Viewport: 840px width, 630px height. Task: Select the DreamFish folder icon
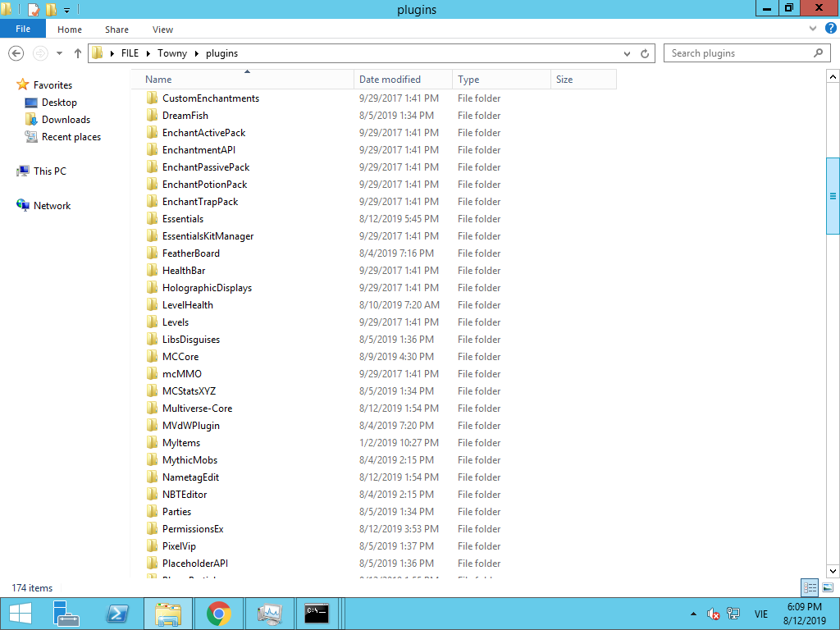click(152, 115)
